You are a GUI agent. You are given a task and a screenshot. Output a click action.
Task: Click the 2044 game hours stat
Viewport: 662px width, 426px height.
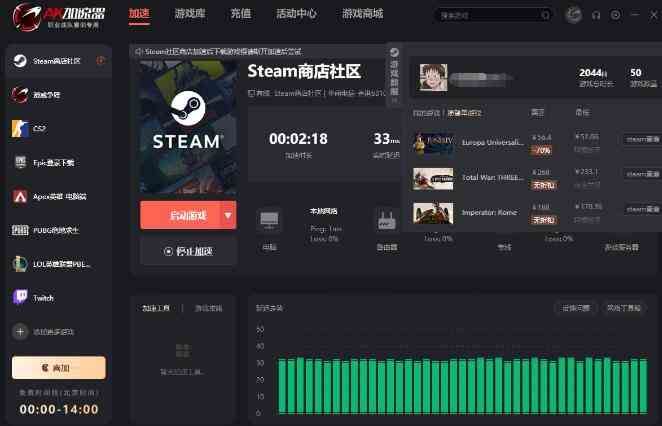point(593,73)
